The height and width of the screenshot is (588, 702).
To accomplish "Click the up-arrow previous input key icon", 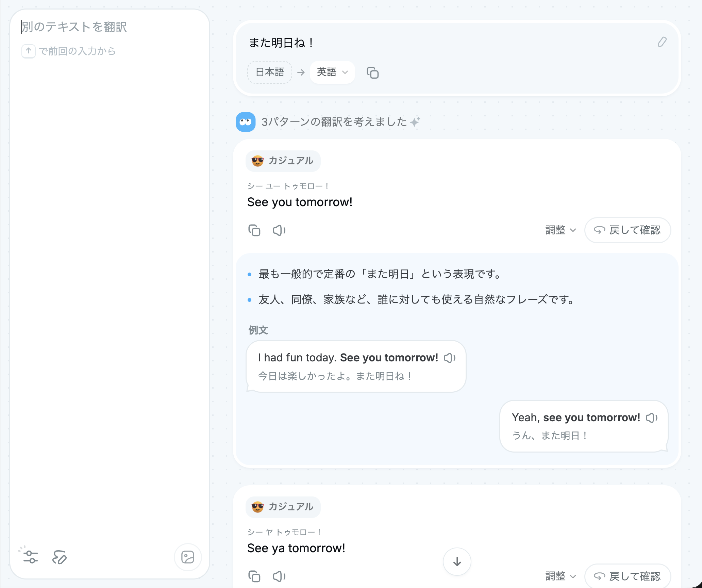I will tap(29, 51).
